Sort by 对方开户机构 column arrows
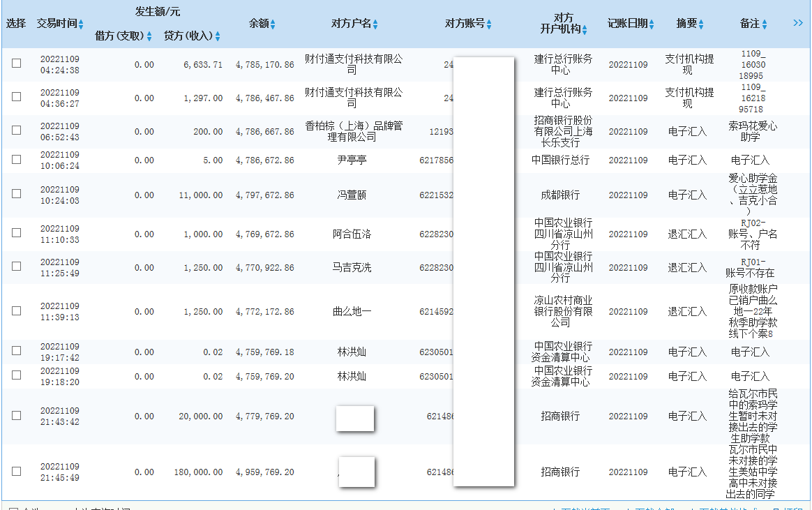812x510 pixels. coord(585,30)
